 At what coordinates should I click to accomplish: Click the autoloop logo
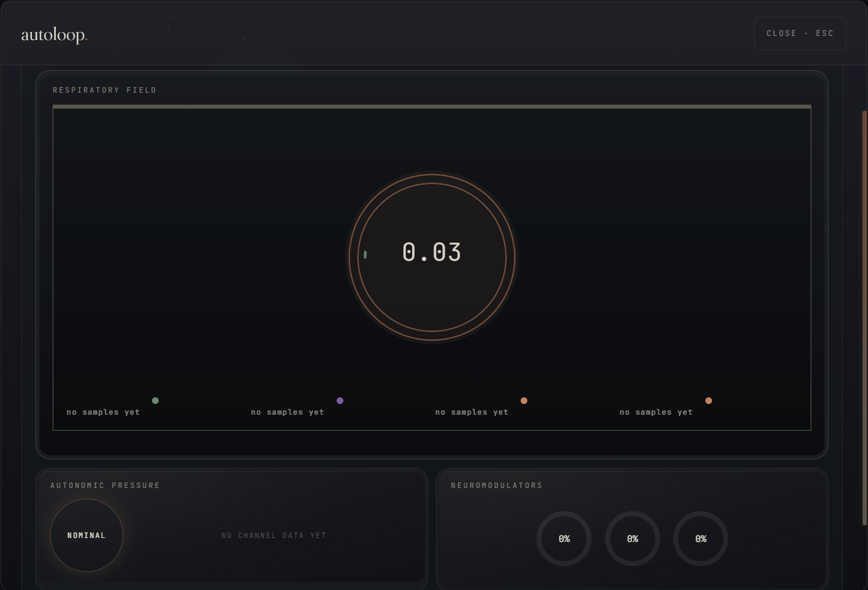[54, 35]
